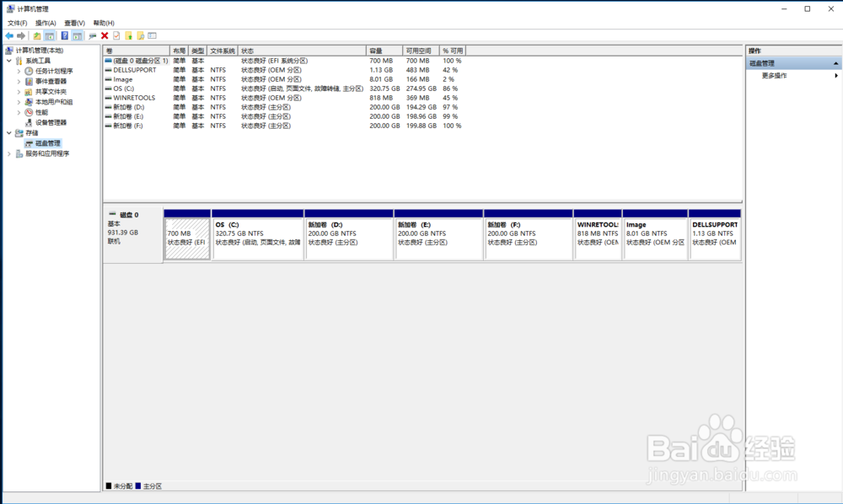This screenshot has height=504, width=843.
Task: Toggle the Show/Hide Console Tree icon
Action: 50,36
